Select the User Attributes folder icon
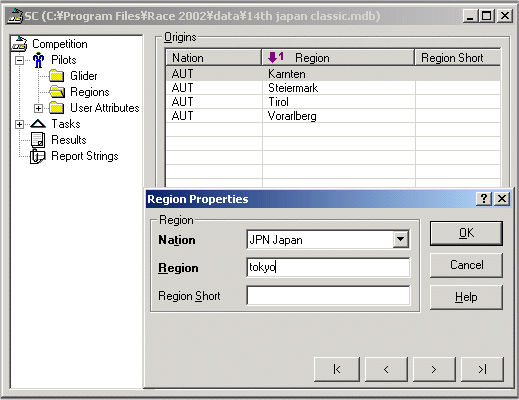The image size is (519, 400). 57,108
